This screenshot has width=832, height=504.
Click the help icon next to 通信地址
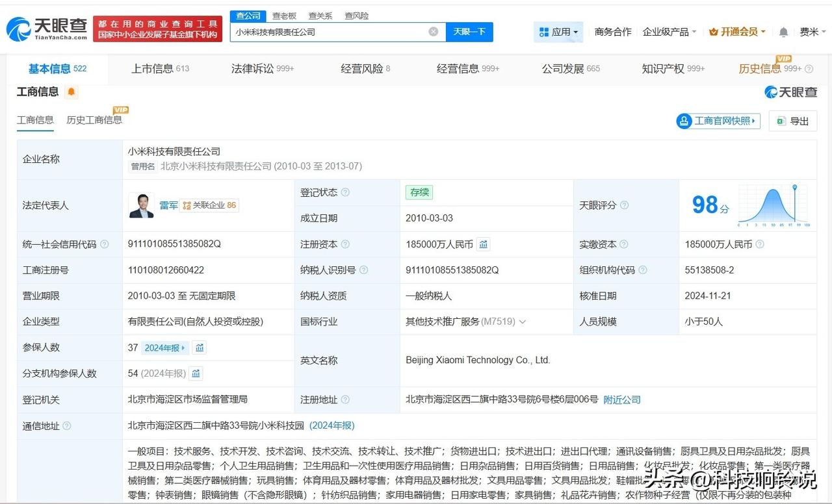66,426
